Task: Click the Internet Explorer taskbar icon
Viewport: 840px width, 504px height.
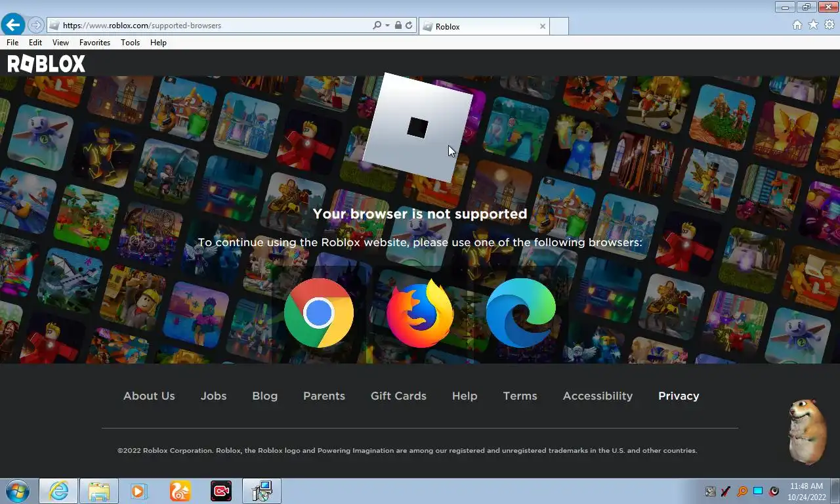Action: (58, 491)
